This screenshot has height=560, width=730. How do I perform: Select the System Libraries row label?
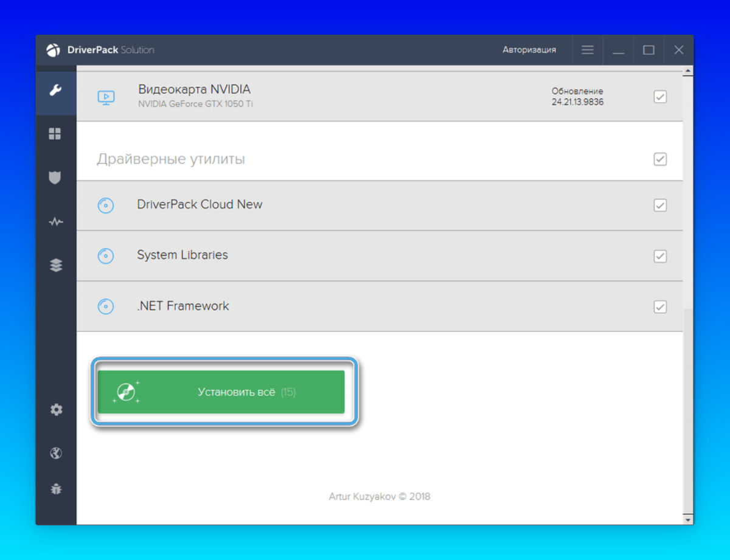click(x=182, y=255)
